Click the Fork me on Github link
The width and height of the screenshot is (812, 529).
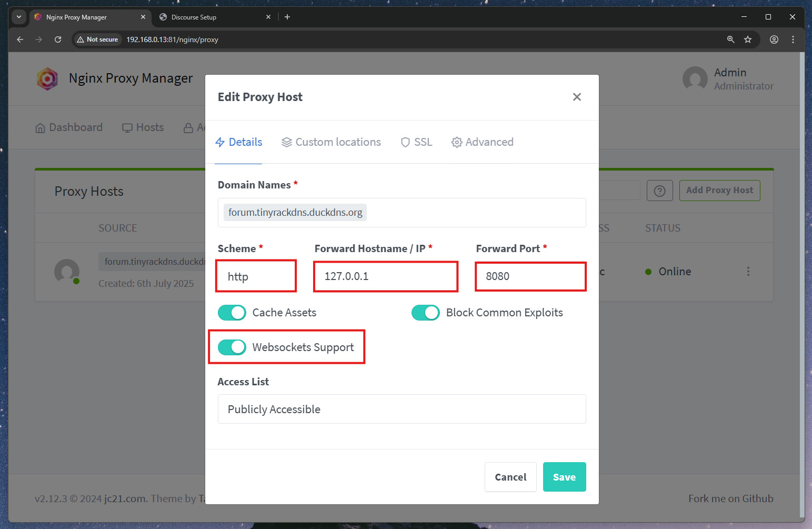730,498
